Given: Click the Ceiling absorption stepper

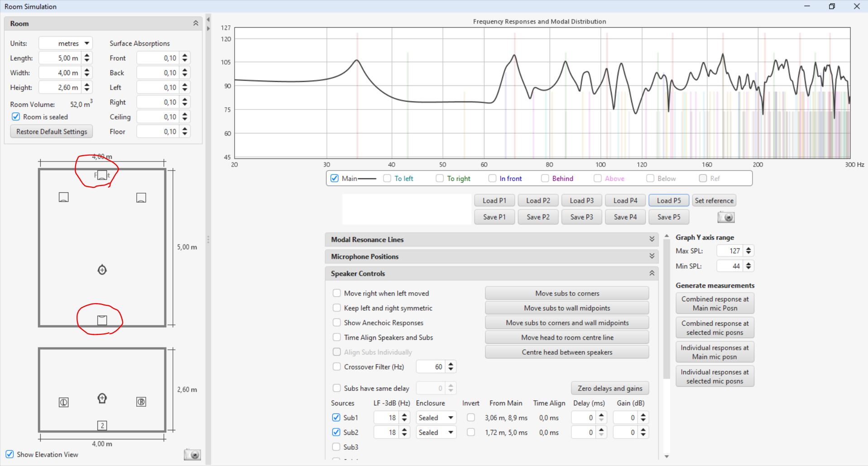Looking at the screenshot, I should (x=185, y=117).
